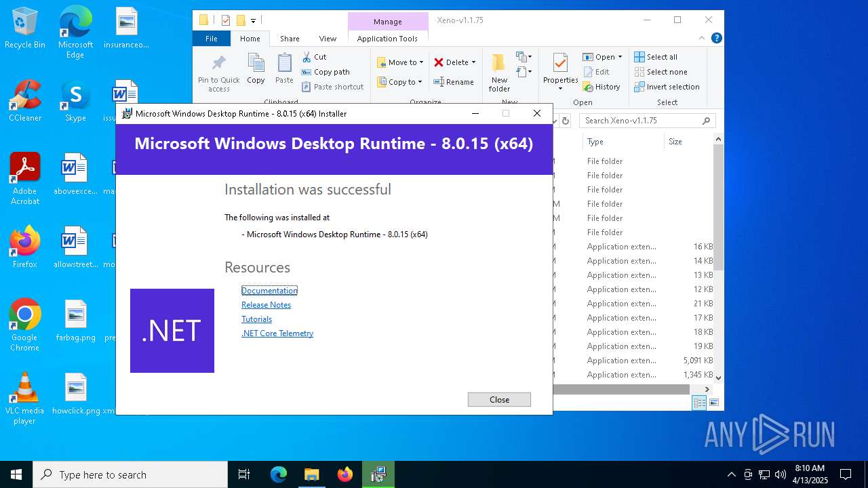Select the 5,091 KB file size cell
868x488 pixels.
(x=698, y=361)
